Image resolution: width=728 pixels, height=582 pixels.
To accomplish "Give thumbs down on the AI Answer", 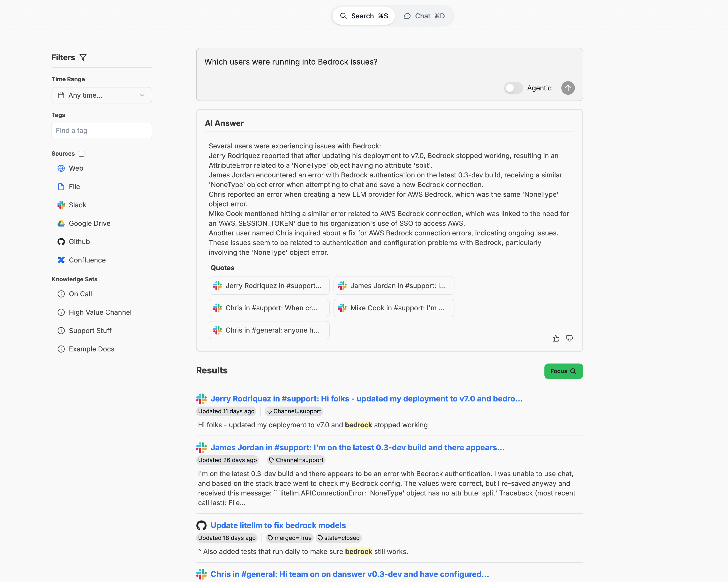I will click(569, 338).
